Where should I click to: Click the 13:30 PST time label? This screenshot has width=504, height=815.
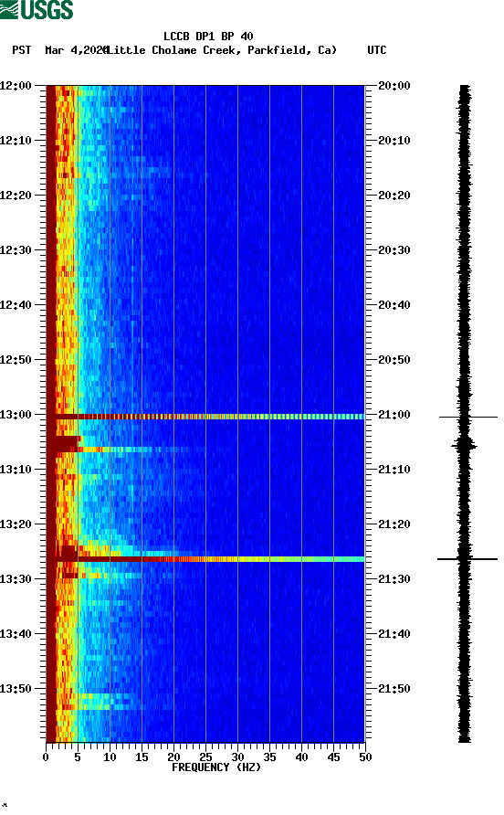coord(16,579)
